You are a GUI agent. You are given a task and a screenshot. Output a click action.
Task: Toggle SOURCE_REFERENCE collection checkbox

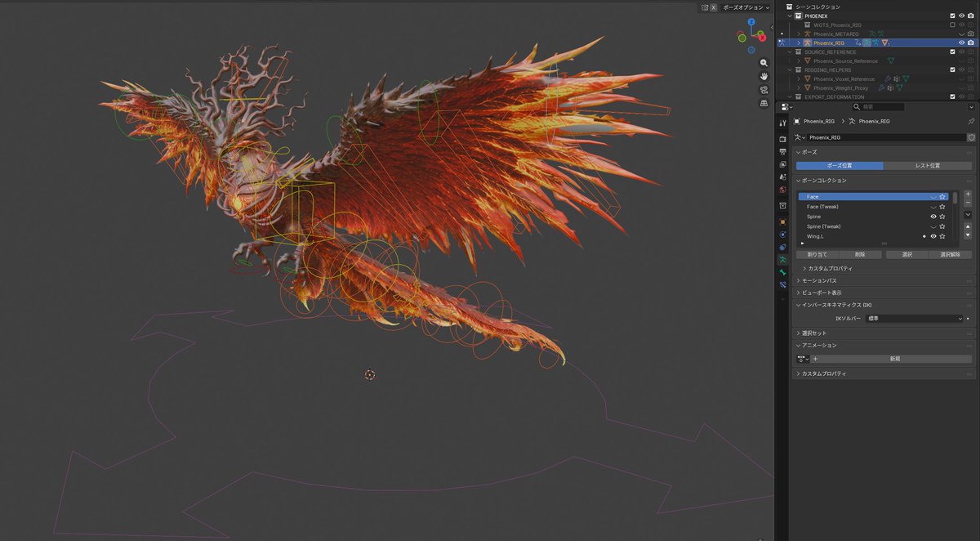[952, 51]
